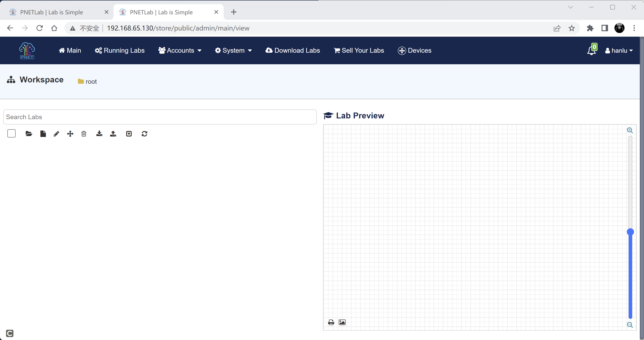
Task: Open the hanlu user dropdown
Action: click(619, 50)
